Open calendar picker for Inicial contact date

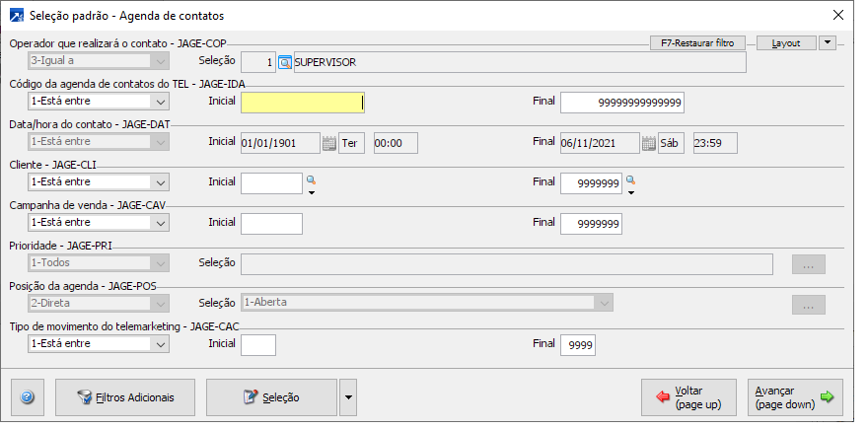point(328,144)
